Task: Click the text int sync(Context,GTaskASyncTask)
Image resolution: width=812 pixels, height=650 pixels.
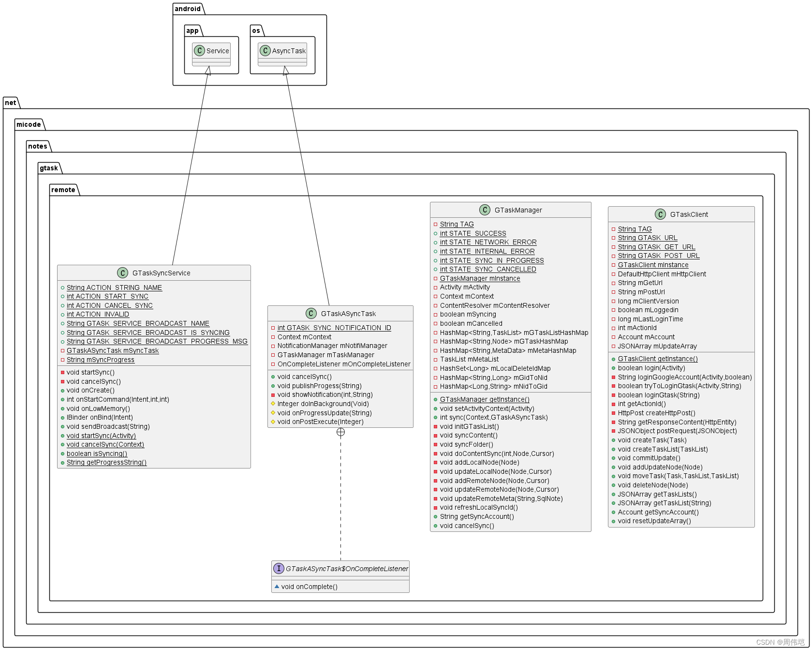Action: point(494,417)
